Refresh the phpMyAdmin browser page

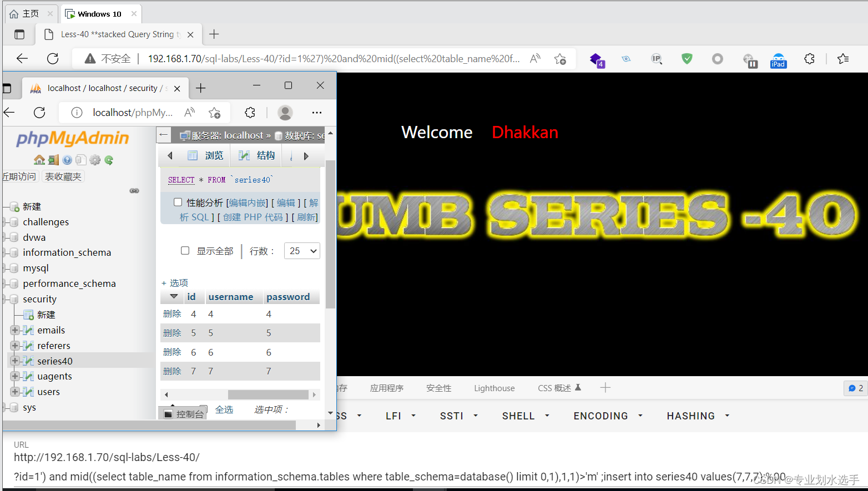click(x=39, y=113)
